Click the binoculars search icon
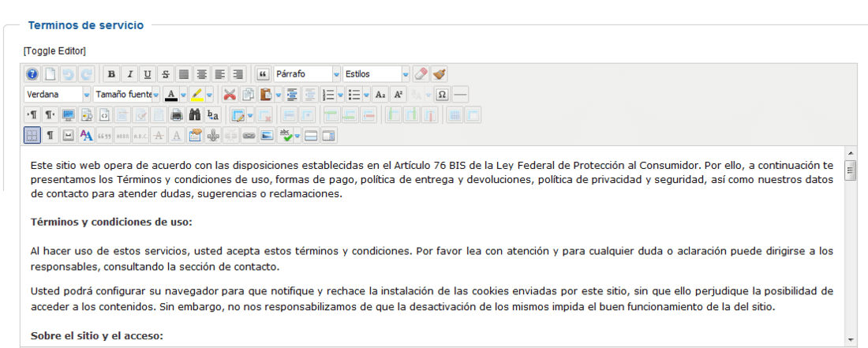The image size is (868, 348). coord(194,115)
